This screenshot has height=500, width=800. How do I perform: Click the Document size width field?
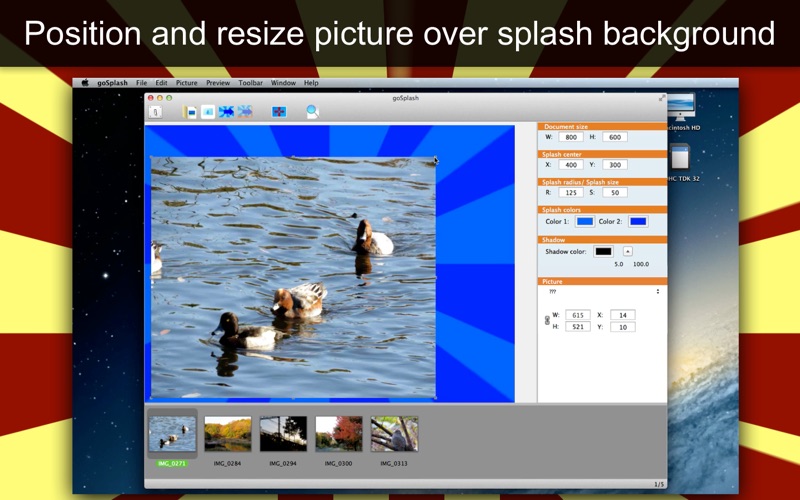571,137
